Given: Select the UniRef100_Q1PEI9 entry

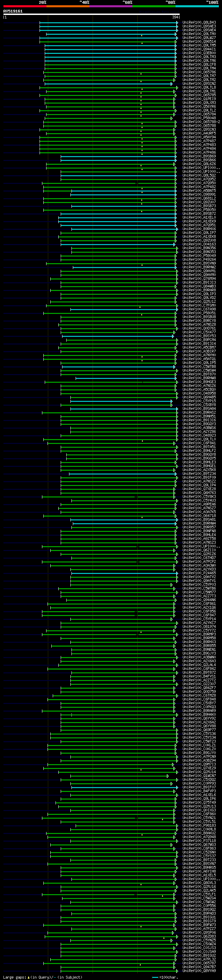Looking at the screenshot, I should point(199,99).
